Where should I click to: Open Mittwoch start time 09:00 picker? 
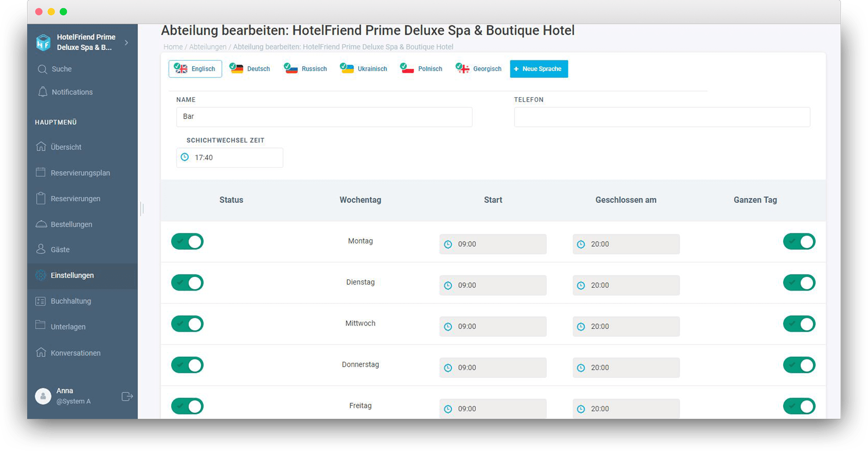pos(493,326)
